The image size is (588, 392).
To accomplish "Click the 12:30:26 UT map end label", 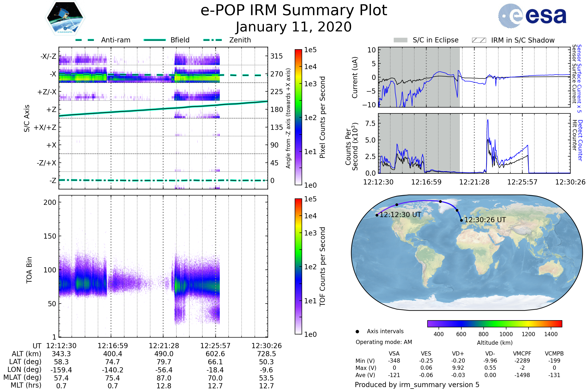I will (x=485, y=220).
